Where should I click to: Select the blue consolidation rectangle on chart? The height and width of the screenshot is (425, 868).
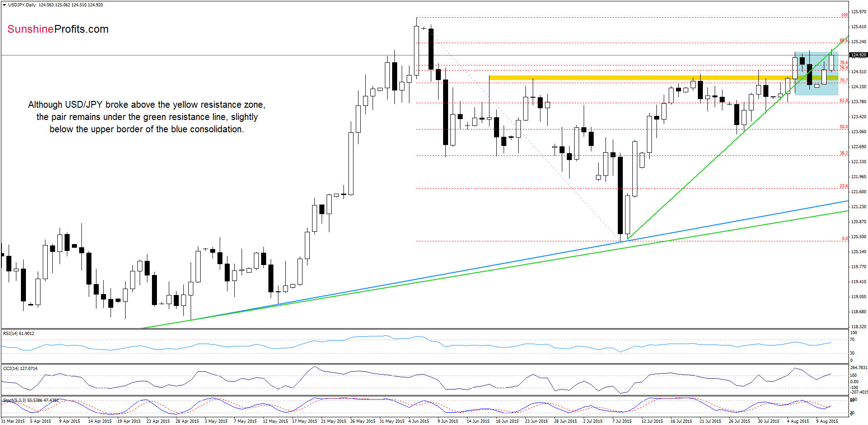tap(816, 74)
